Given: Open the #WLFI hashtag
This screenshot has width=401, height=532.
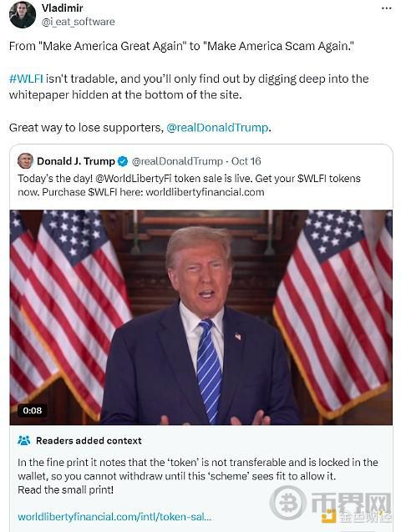Looking at the screenshot, I should pos(26,79).
